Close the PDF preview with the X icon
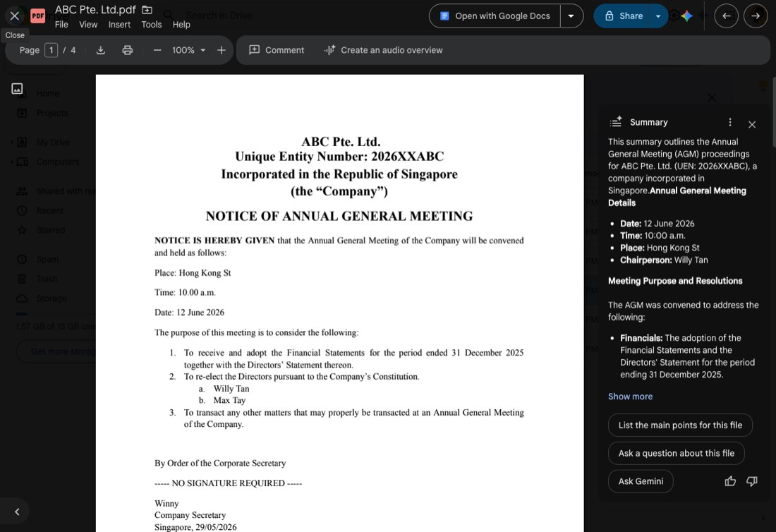The height and width of the screenshot is (532, 776). [x=15, y=16]
